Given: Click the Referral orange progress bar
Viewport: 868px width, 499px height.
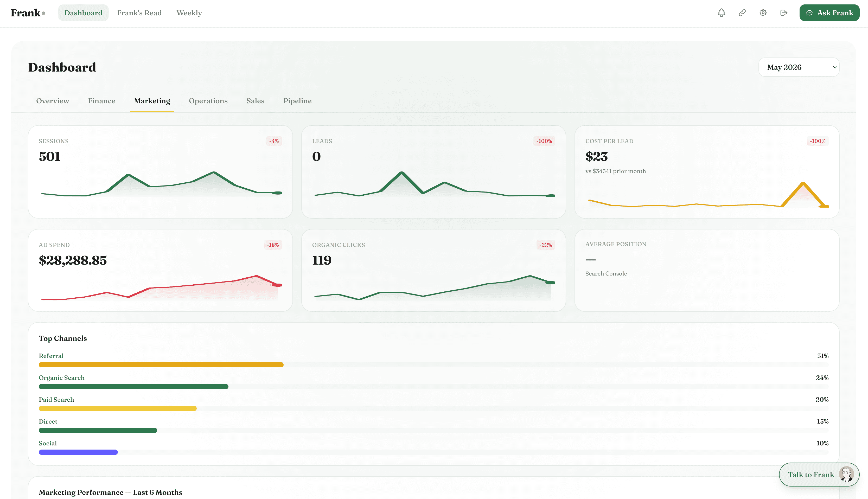Looking at the screenshot, I should [x=161, y=365].
